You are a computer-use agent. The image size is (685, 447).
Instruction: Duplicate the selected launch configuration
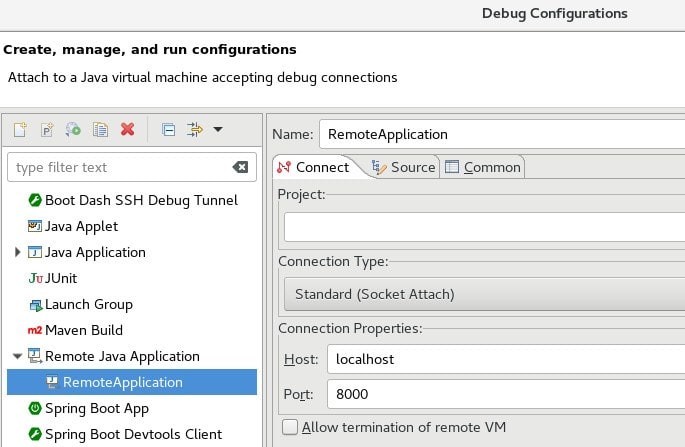[x=100, y=129]
